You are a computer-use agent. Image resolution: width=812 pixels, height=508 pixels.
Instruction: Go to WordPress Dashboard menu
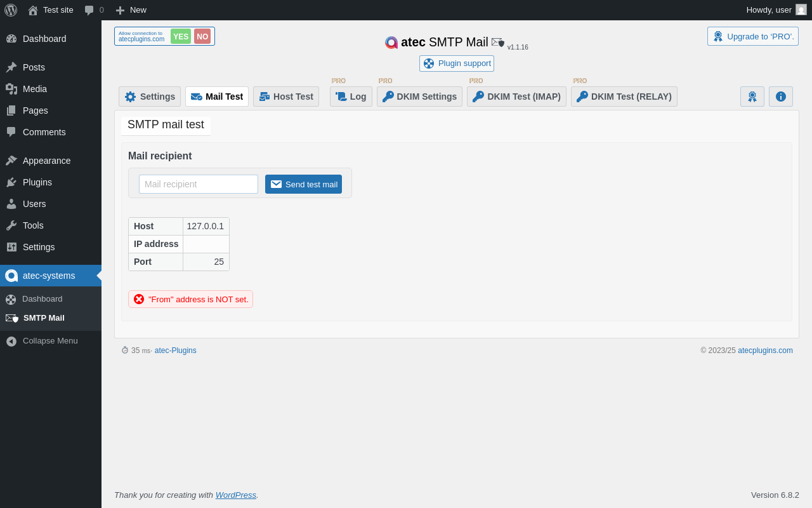click(x=51, y=39)
